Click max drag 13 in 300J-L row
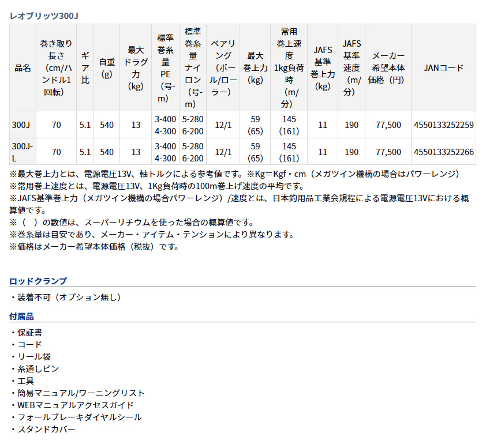 [136, 152]
